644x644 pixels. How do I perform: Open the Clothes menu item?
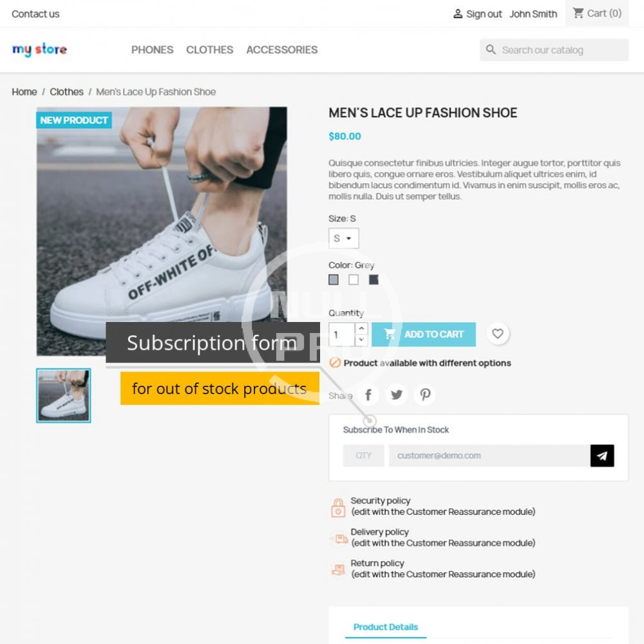click(x=209, y=50)
